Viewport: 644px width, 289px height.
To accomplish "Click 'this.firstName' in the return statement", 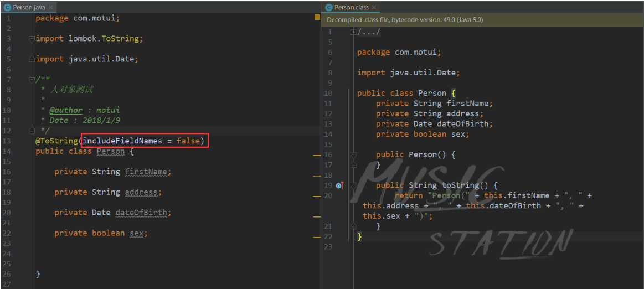I will [x=517, y=196].
